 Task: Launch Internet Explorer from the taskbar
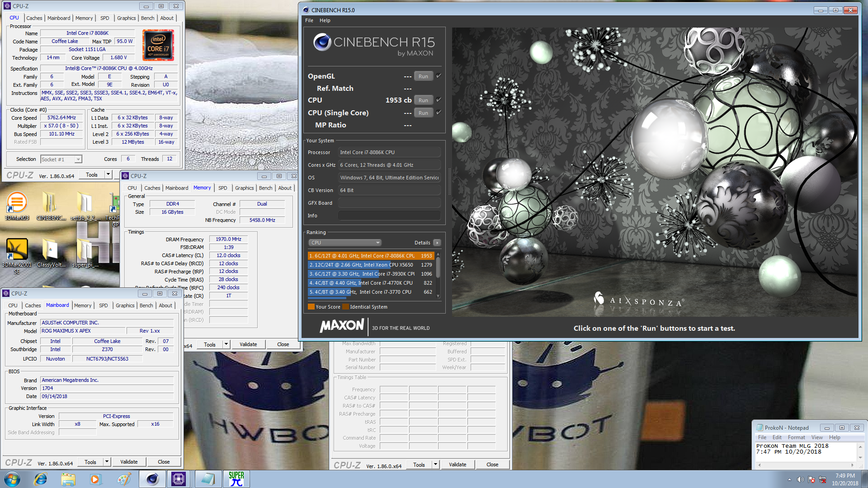click(41, 479)
